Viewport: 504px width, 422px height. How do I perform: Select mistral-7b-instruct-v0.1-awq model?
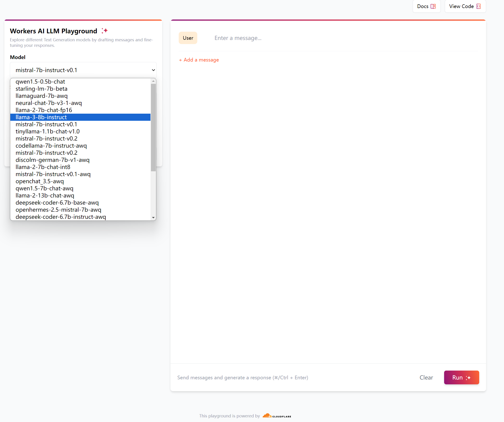(80, 174)
